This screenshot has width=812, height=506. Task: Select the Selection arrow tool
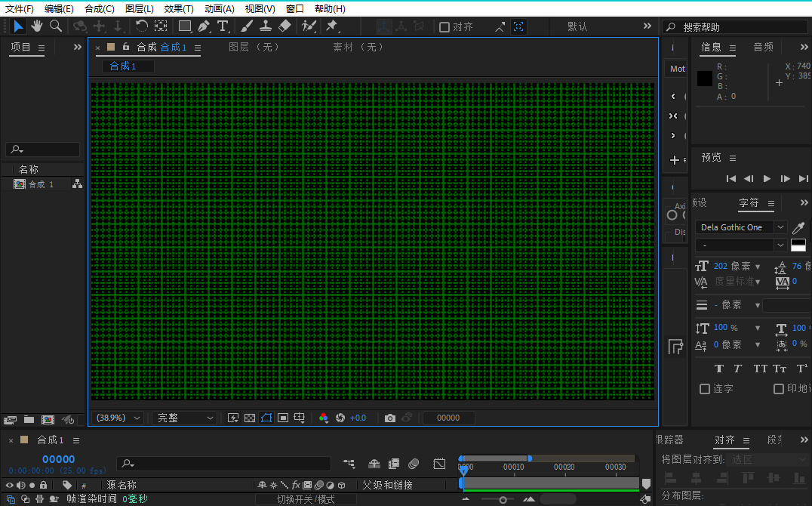(18, 26)
